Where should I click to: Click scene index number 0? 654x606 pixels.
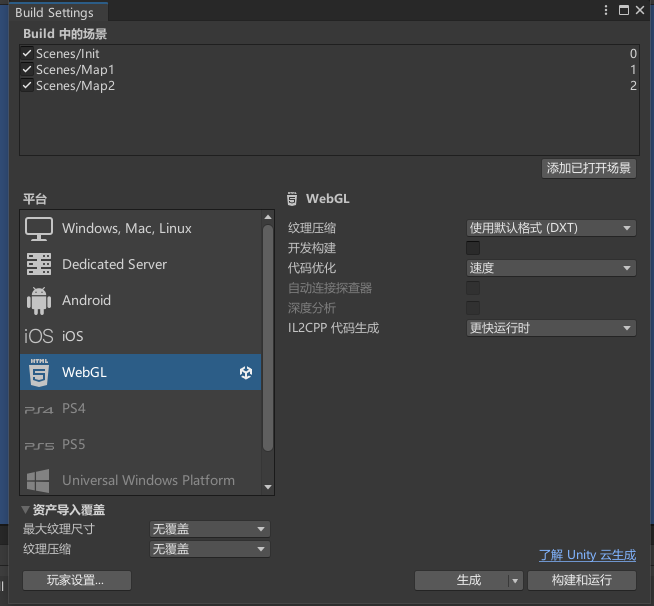[x=633, y=53]
